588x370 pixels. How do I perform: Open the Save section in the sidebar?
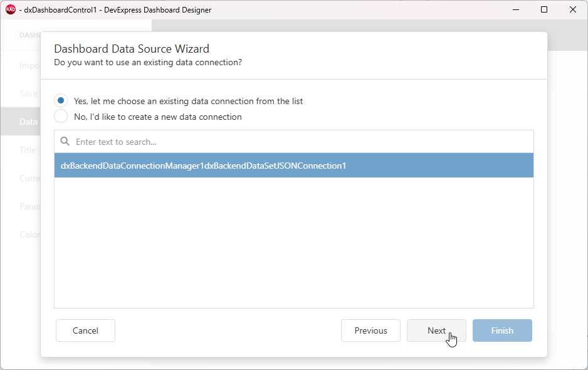pos(28,93)
